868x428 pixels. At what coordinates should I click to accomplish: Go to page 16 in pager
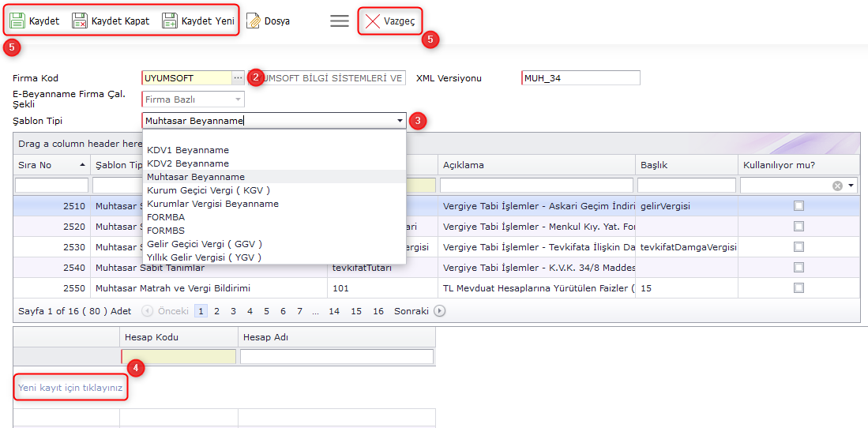[x=378, y=311]
